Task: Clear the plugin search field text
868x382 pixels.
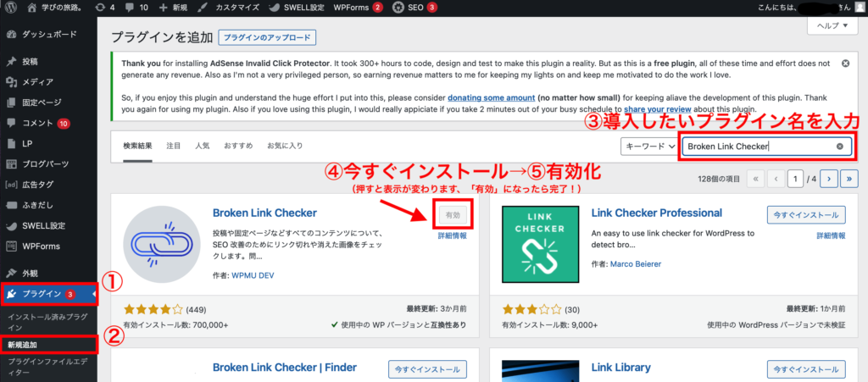Action: pos(840,147)
